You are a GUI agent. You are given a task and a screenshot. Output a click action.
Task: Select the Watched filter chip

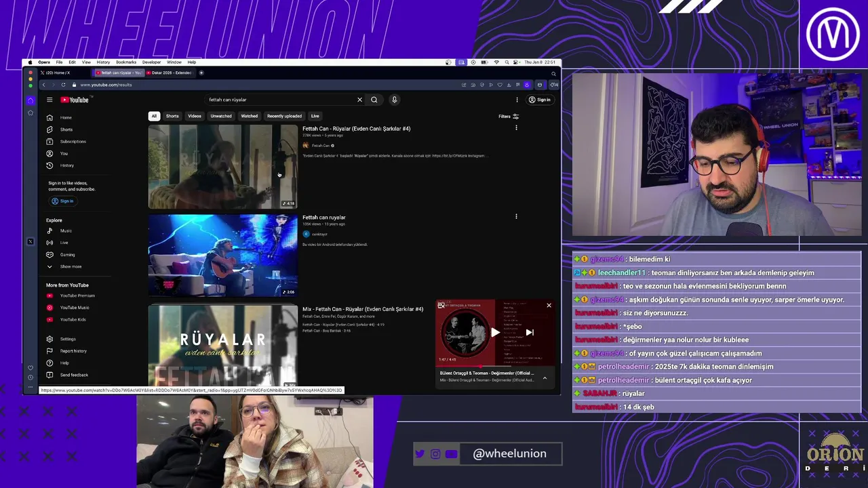(x=250, y=116)
